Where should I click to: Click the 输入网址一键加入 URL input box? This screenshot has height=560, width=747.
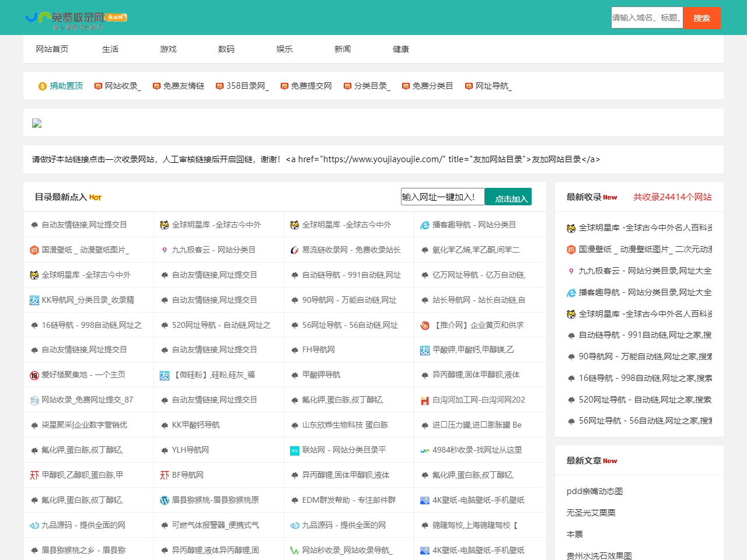(x=442, y=197)
